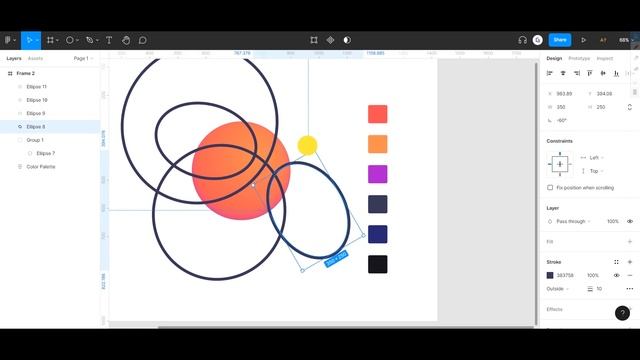Switch to the Layers tab
The width and height of the screenshot is (640, 360).
pyautogui.click(x=14, y=58)
